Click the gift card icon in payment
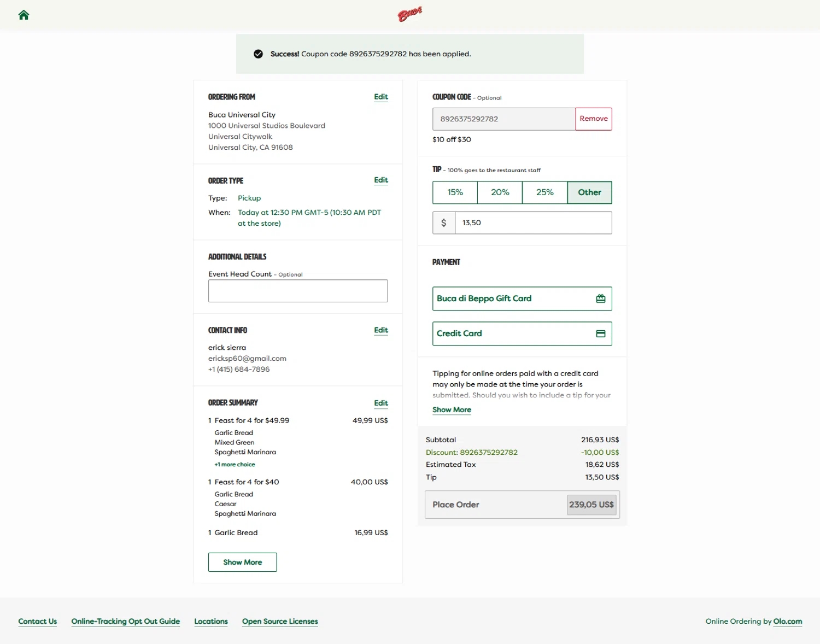 click(600, 298)
